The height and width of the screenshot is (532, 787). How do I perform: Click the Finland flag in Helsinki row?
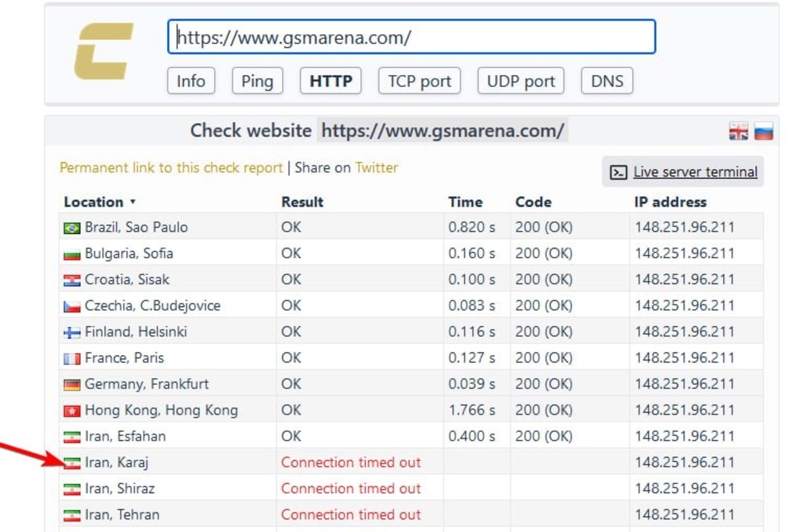pos(72,333)
